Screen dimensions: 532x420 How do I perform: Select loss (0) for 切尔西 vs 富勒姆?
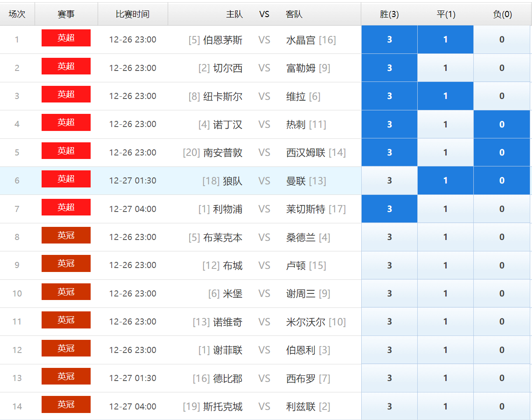tap(502, 68)
